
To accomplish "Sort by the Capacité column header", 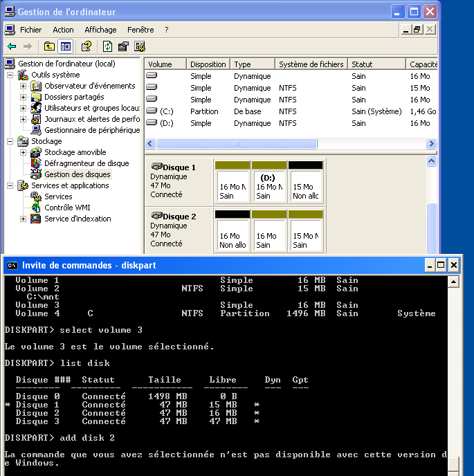I will 422,64.
